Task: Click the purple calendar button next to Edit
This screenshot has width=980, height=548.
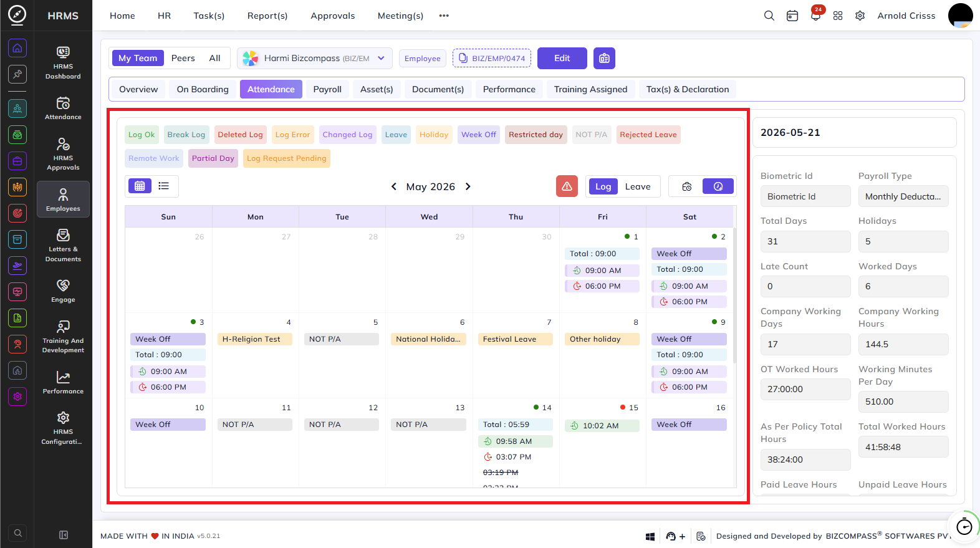Action: pos(604,58)
